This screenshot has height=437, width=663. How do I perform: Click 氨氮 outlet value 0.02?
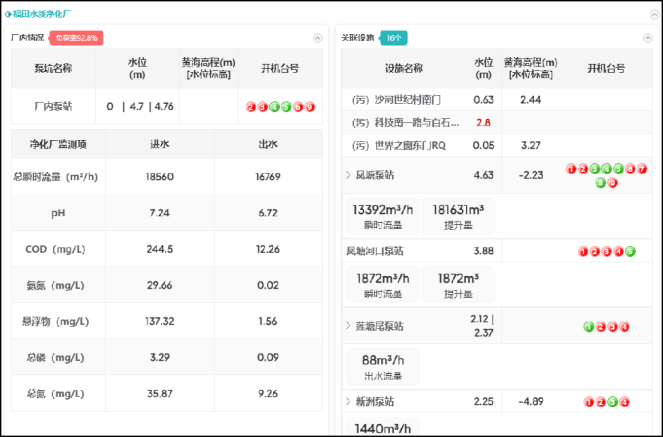click(x=268, y=286)
